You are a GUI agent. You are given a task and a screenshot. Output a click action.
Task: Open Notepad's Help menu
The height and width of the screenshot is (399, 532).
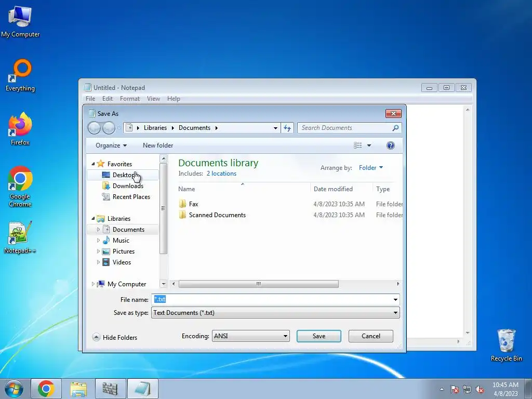(174, 98)
